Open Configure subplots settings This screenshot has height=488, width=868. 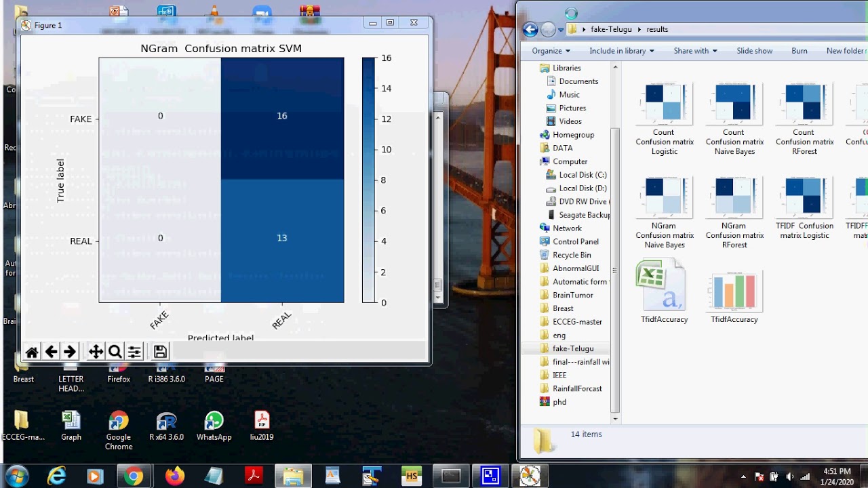click(134, 351)
